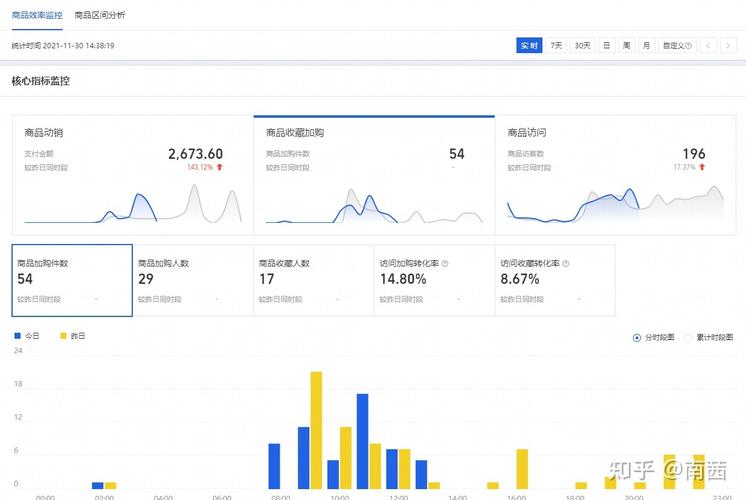Click the red up arrow next to 143.12%
The width and height of the screenshot is (746, 500).
(219, 167)
